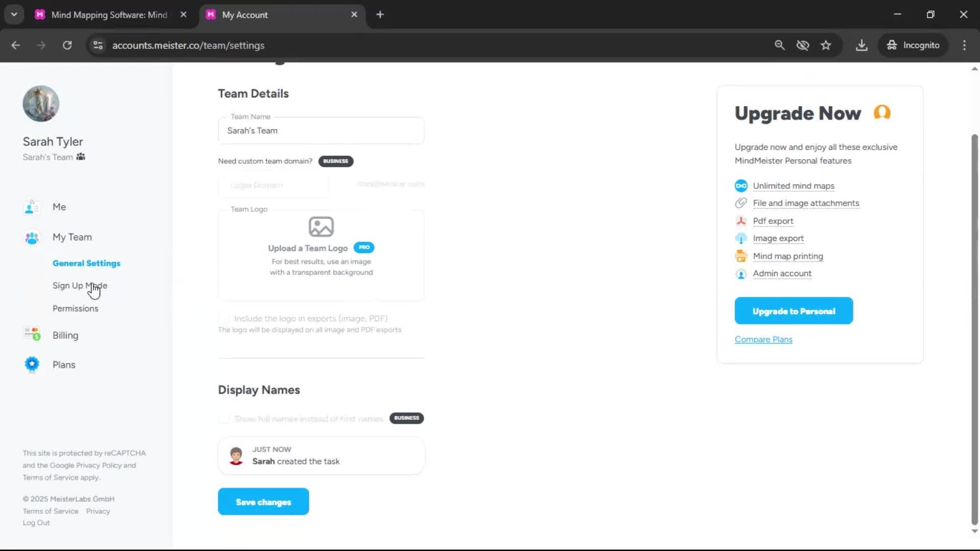Viewport: 980px width, 551px height.
Task: Open the tab search dropdown arrow
Action: coord(14,14)
